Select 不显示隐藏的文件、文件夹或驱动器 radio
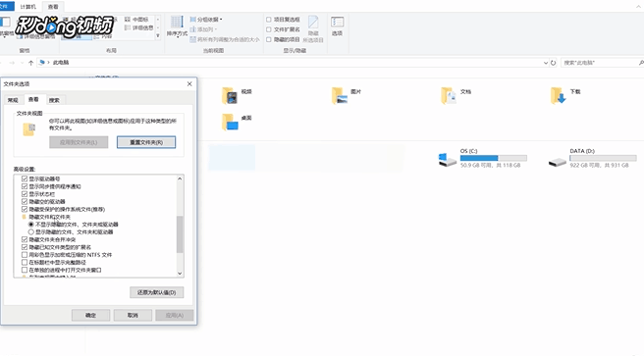Image resolution: width=644 pixels, height=356 pixels. point(30,225)
